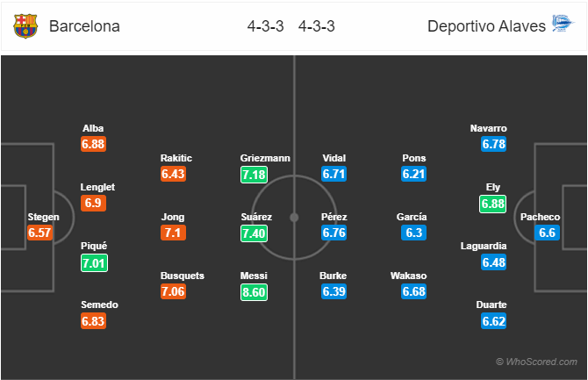
Task: Select the Laguardia player name
Action: pyautogui.click(x=484, y=246)
